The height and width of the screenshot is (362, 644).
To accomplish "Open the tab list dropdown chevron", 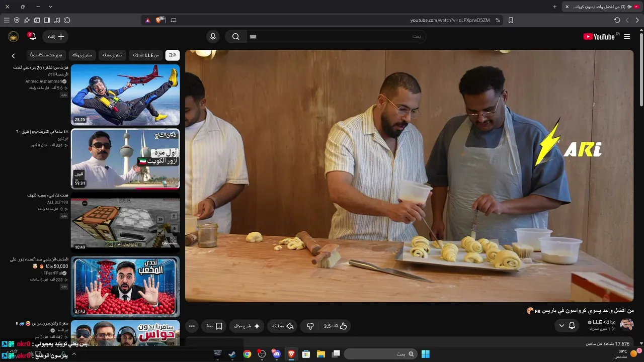I will pos(50,7).
